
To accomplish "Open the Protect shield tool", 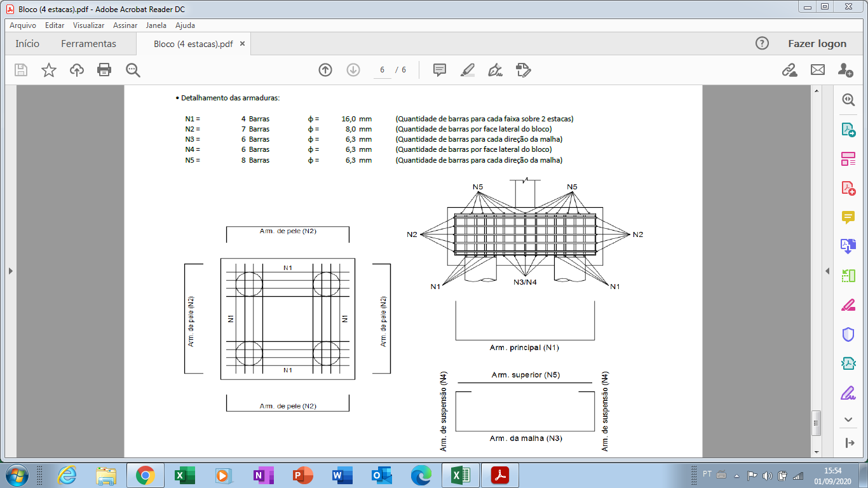I will [848, 334].
